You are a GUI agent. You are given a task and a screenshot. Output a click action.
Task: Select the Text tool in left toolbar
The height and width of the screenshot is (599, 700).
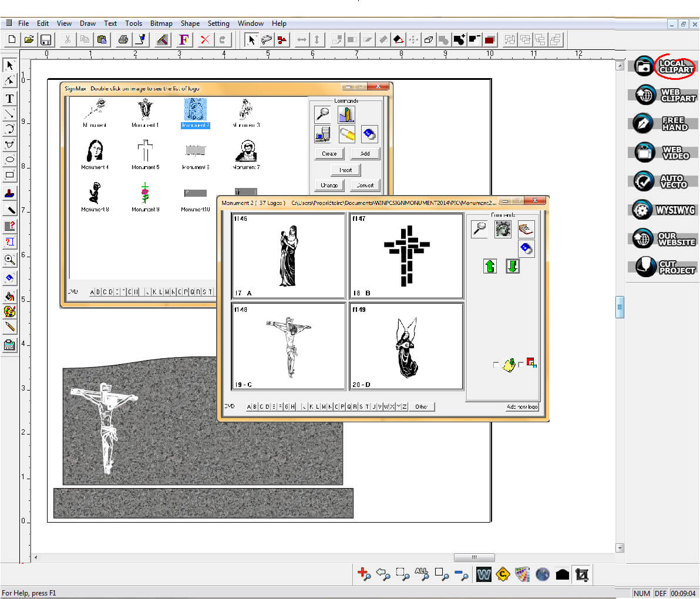tap(9, 99)
